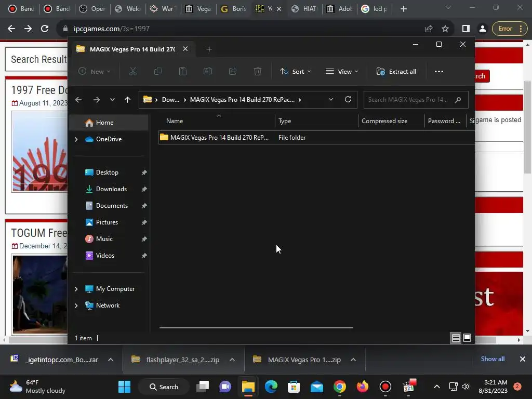Expand recent locations chevron beside forward arrow

point(112,100)
